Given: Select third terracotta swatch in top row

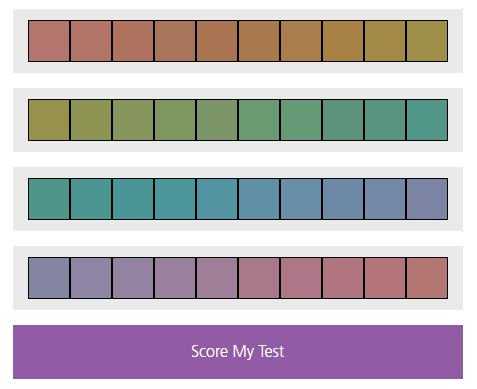Looking at the screenshot, I should (x=133, y=41).
